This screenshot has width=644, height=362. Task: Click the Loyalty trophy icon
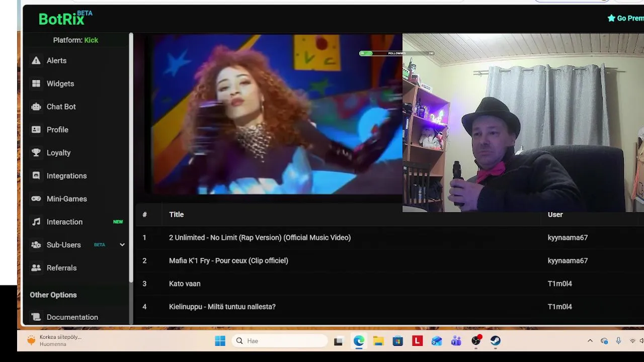36,153
